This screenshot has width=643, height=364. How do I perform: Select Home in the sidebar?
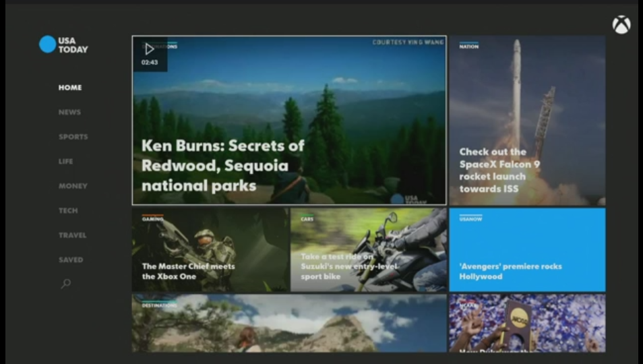pyautogui.click(x=69, y=88)
